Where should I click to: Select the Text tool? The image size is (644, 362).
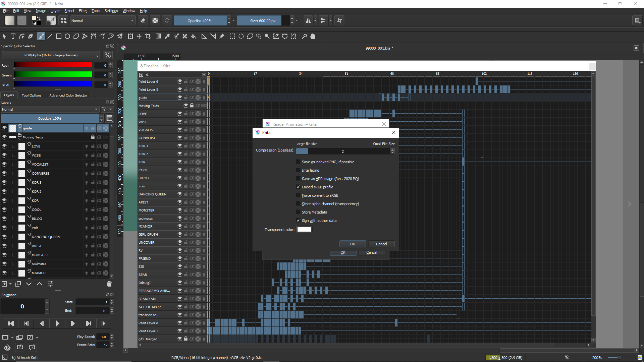13,36
